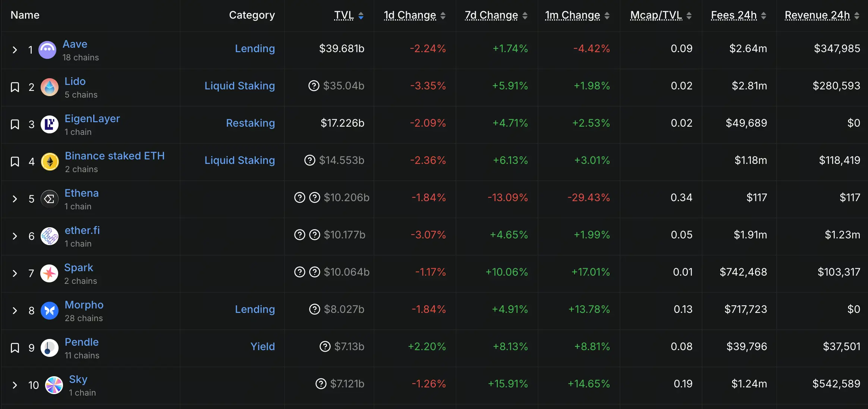Bookmark the Pendle protocol

tap(15, 348)
